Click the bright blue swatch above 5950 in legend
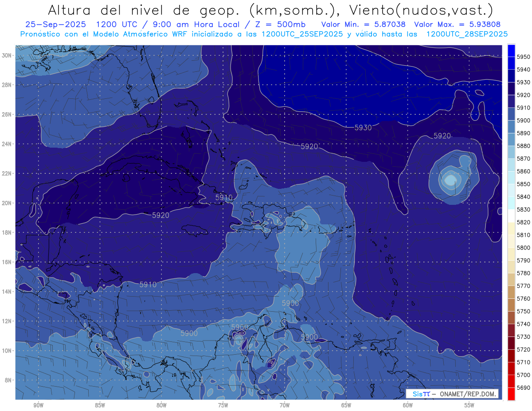Screen dimensions: 532x411 click(x=511, y=50)
